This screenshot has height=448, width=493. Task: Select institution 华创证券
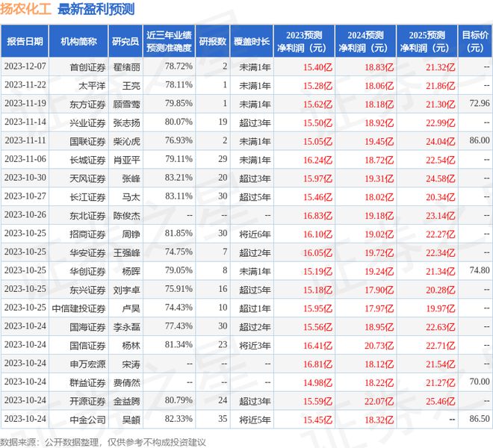[87, 271]
